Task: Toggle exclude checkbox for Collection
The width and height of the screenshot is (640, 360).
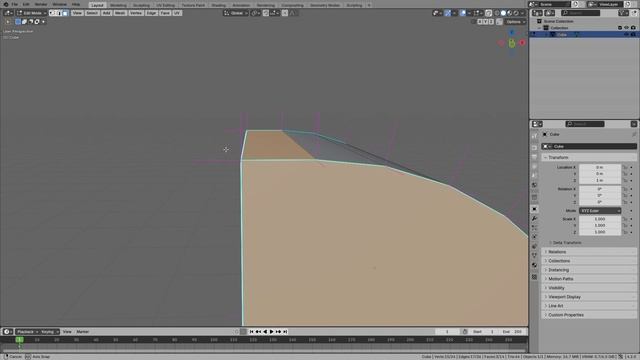Action: pyautogui.click(x=620, y=28)
